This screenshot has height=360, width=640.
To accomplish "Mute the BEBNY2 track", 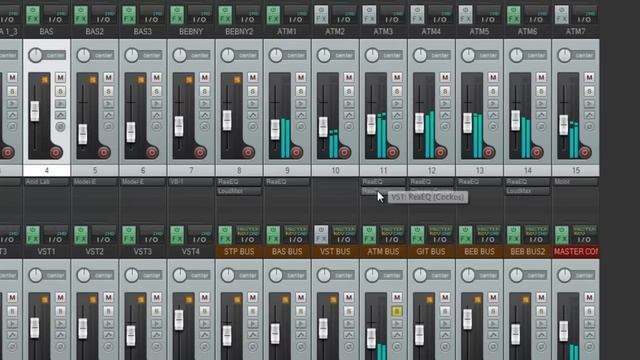I will 253,77.
